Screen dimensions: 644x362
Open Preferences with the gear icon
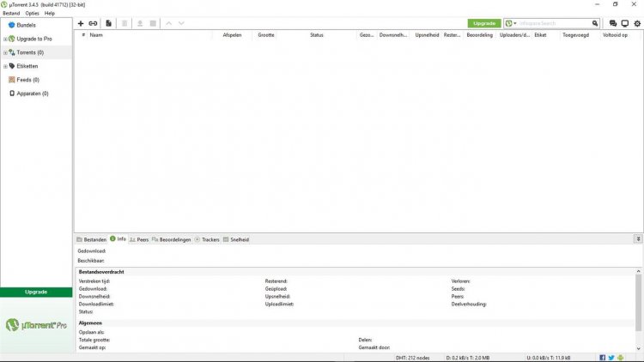(x=636, y=23)
